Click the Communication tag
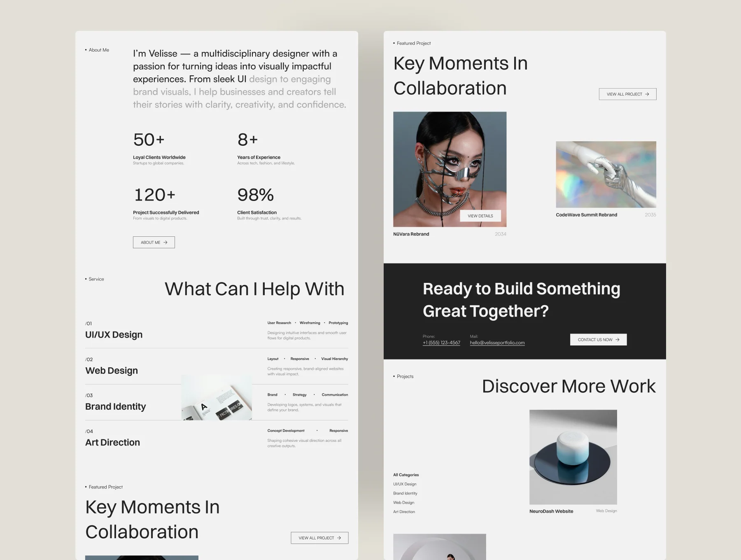 [335, 394]
